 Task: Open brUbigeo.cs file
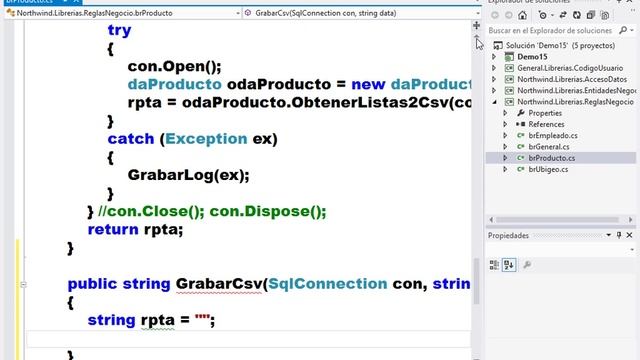548,169
